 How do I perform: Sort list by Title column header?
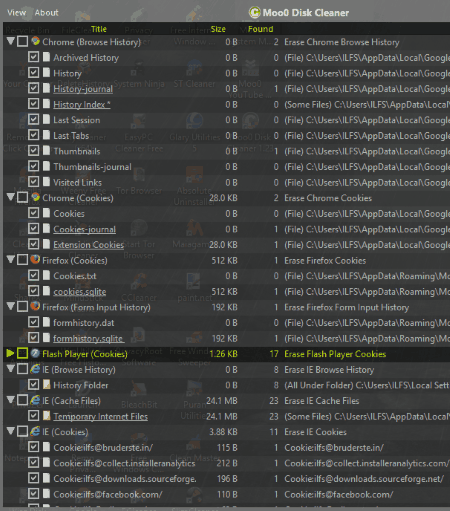tap(99, 29)
